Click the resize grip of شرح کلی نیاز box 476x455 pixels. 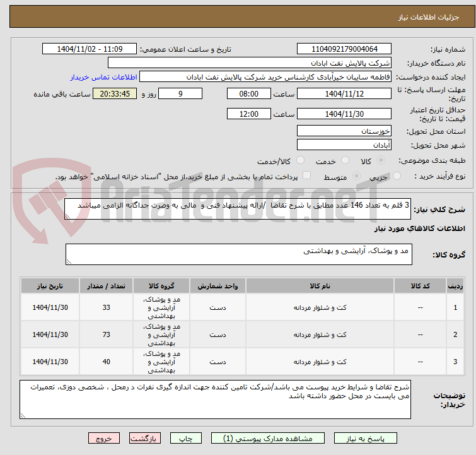pyautogui.click(x=67, y=216)
